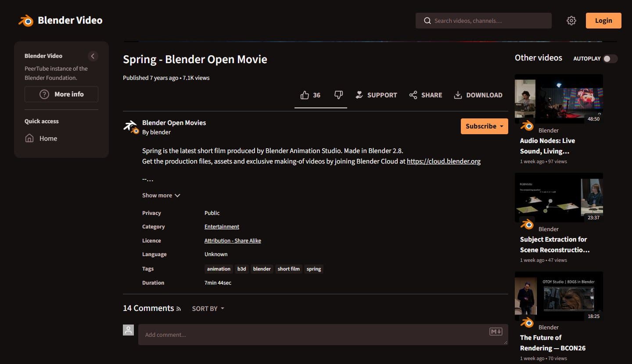Click the thumbs-down dislike icon
The width and height of the screenshot is (632, 364).
338,95
